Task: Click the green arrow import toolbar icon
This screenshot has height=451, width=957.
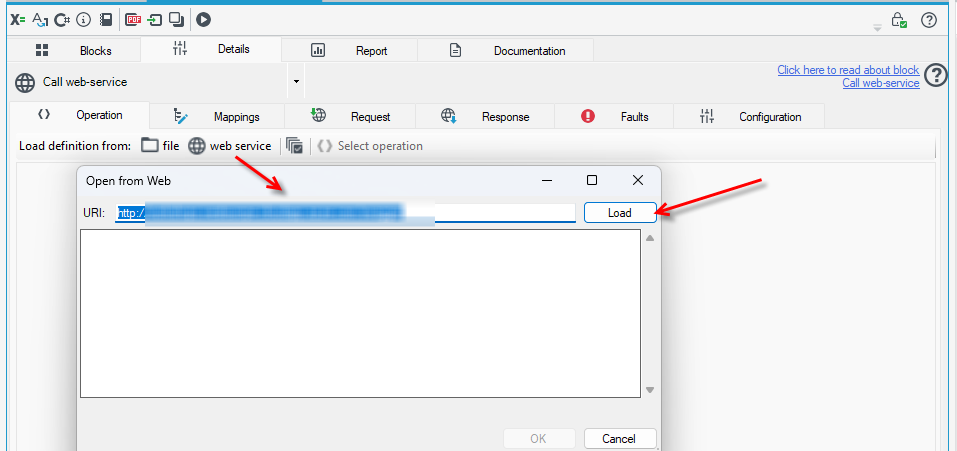Action: pos(155,20)
